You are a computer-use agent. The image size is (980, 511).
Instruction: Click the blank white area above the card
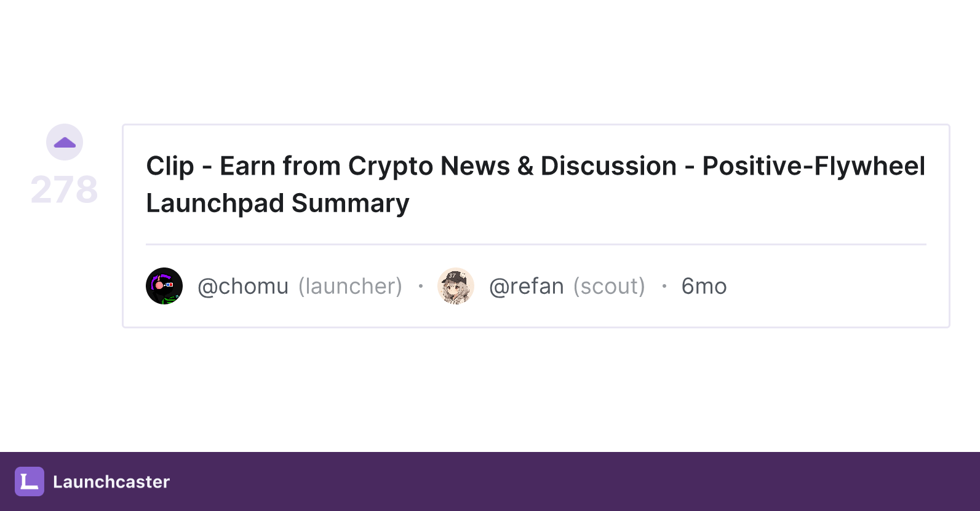click(x=492, y=61)
